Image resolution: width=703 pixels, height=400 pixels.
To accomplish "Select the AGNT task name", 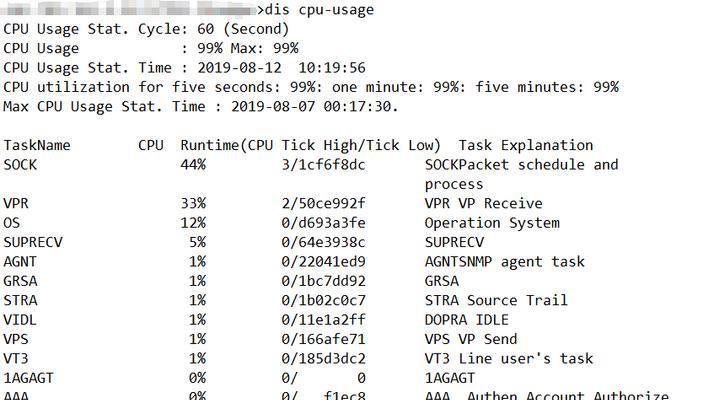I will tap(20, 261).
